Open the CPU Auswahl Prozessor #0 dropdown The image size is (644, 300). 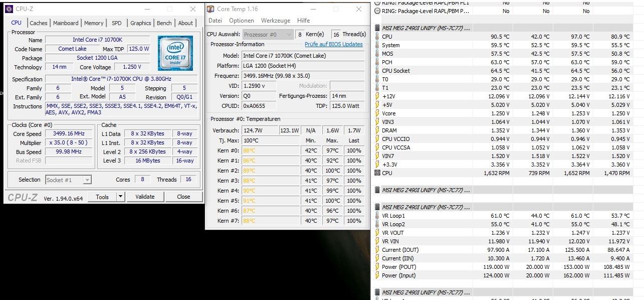268,34
